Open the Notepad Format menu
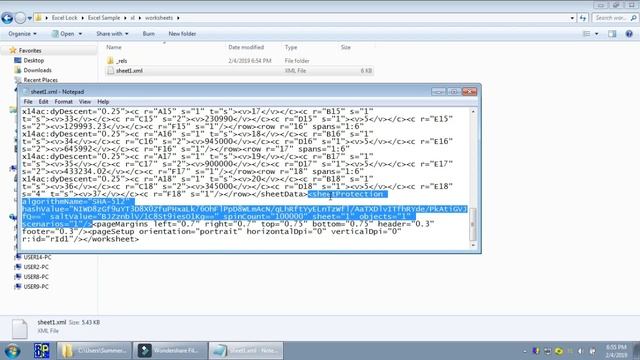This screenshot has width=640, height=360. click(x=63, y=102)
